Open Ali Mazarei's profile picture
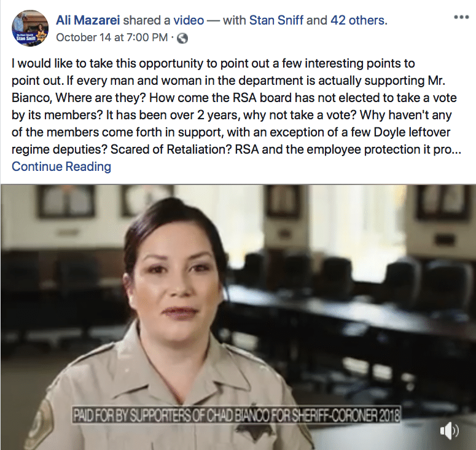Screen dimensions: 476x450 (29, 28)
